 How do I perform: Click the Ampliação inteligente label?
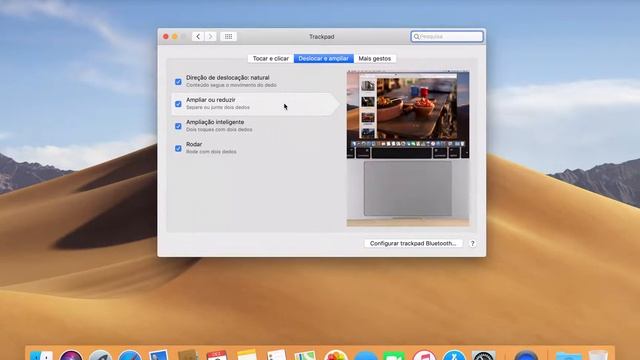click(x=215, y=122)
